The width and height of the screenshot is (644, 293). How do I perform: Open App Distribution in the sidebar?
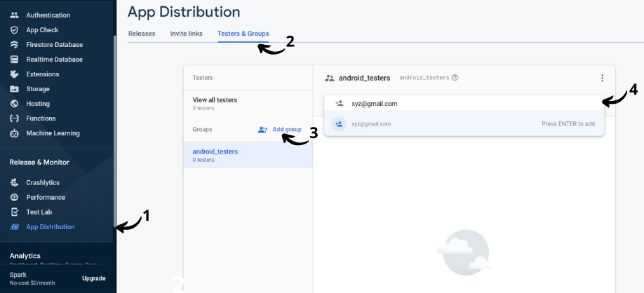tap(51, 227)
